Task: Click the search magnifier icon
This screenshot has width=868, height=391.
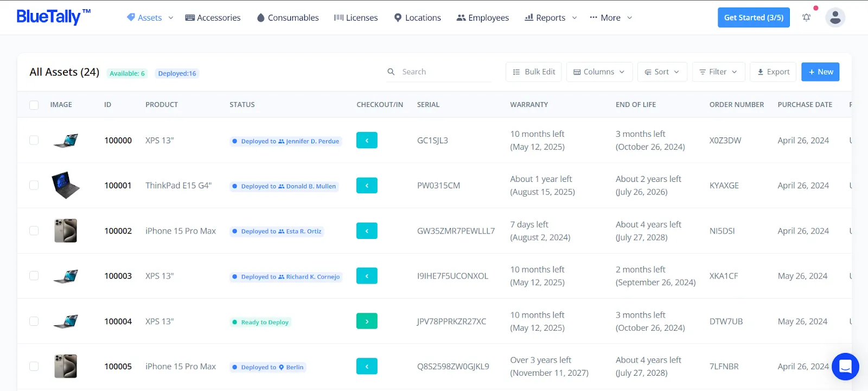Action: 391,72
